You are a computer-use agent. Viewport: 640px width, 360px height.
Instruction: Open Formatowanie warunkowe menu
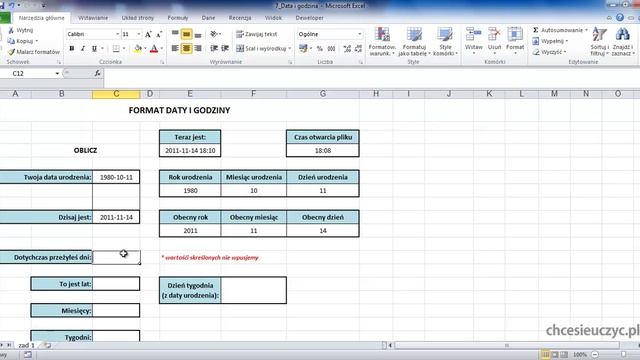(382, 41)
